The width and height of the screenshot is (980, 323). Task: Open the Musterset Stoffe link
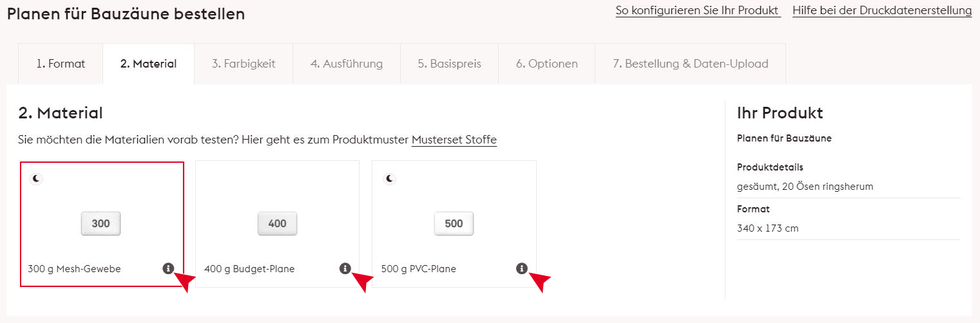[454, 140]
